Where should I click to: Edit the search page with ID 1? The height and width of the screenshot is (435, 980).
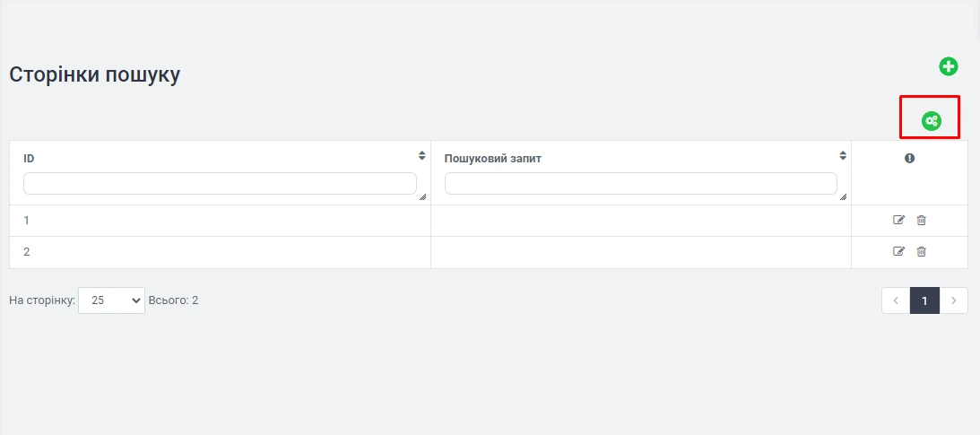[899, 220]
